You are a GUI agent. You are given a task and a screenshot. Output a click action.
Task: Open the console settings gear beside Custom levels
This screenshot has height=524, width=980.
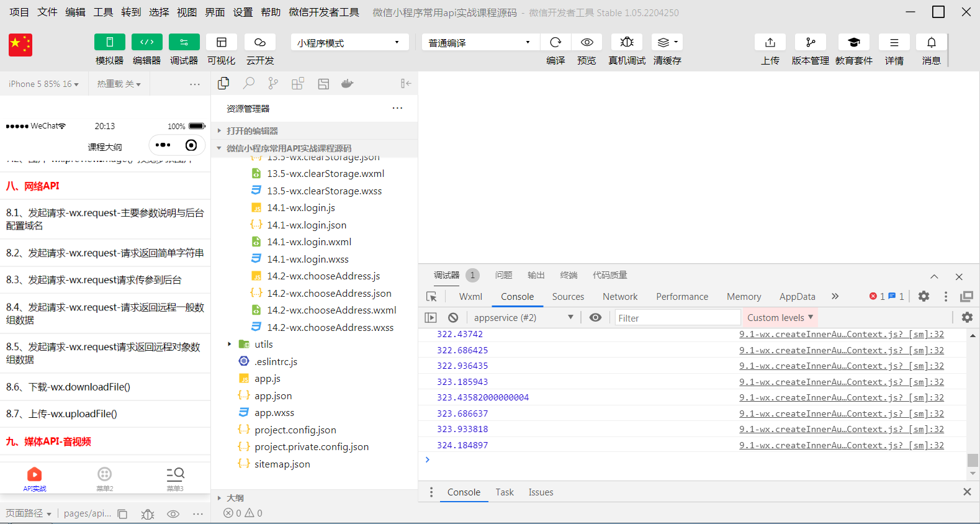(967, 317)
